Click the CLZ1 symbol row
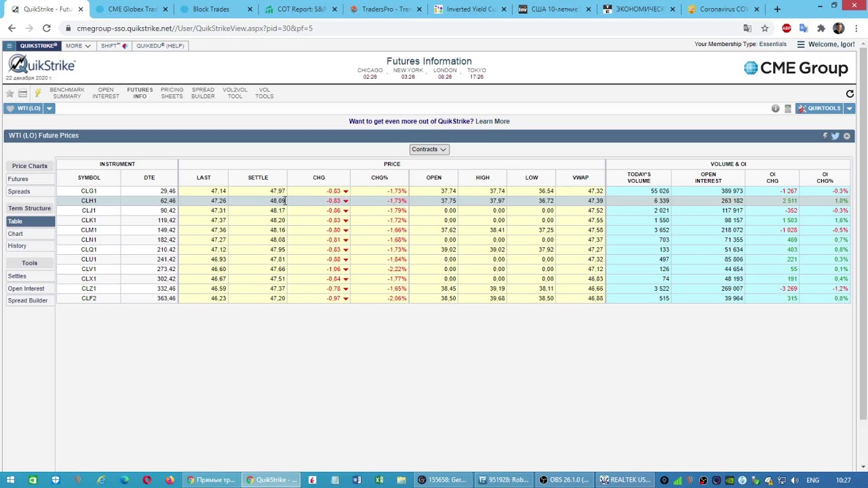This screenshot has width=868, height=488. 89,289
